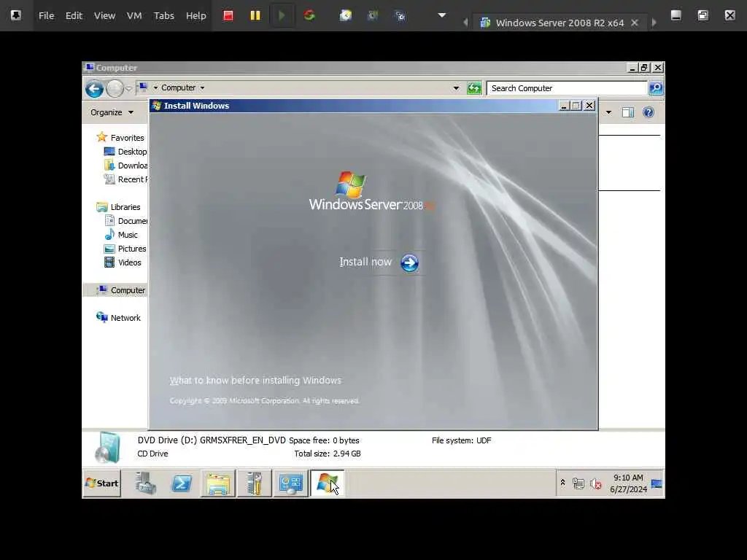This screenshot has height=560, width=747.
Task: Click the Windows Explorer taskbar icon
Action: [217, 483]
